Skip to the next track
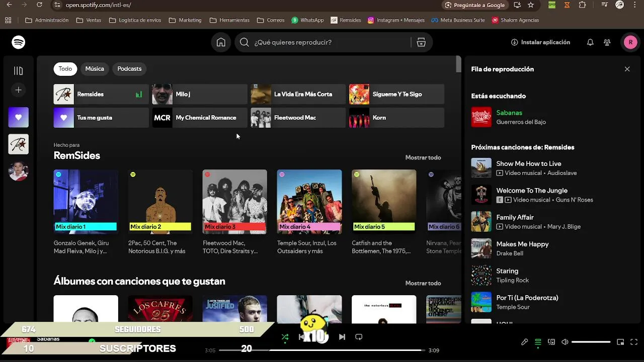 point(342,337)
